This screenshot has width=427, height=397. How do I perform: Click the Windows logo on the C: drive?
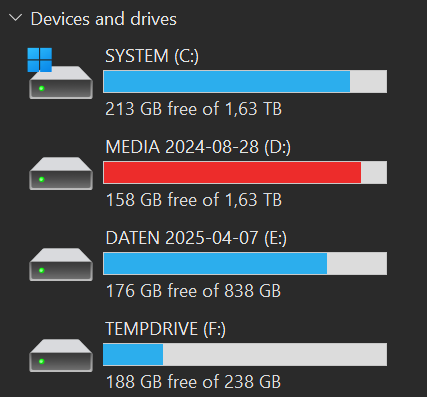pyautogui.click(x=40, y=60)
